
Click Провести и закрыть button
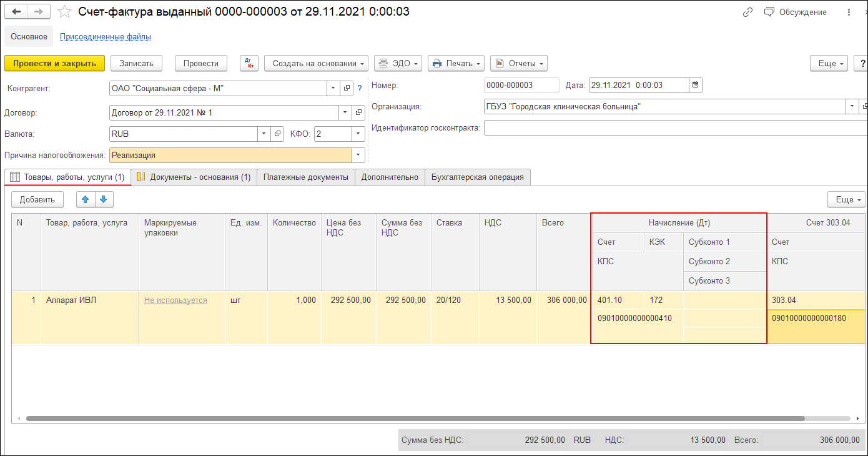54,63
